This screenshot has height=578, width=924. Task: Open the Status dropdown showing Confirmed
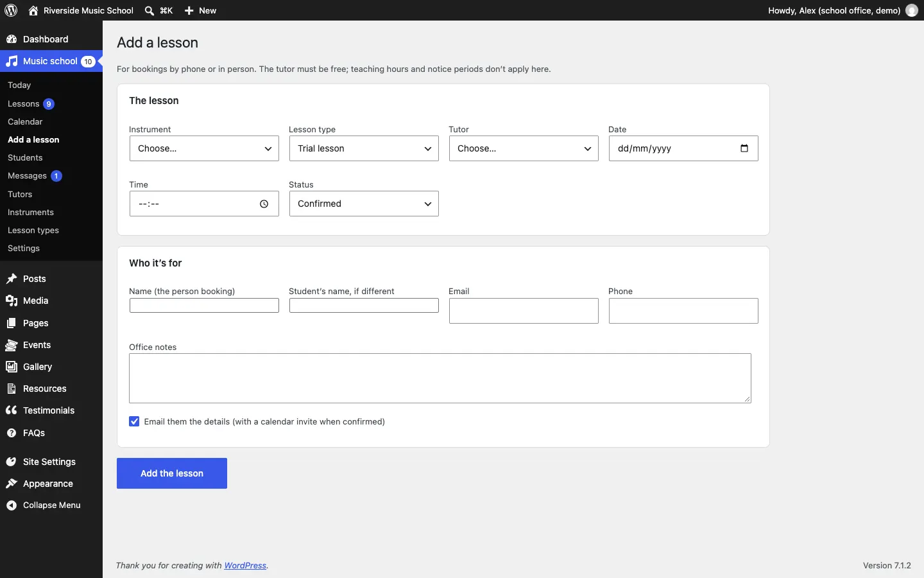coord(364,204)
